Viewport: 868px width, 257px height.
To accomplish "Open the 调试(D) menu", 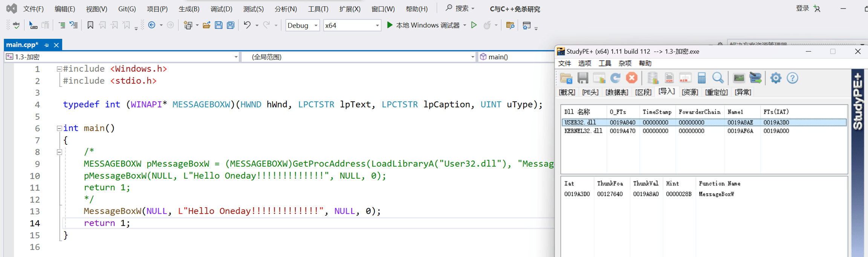I will point(221,9).
